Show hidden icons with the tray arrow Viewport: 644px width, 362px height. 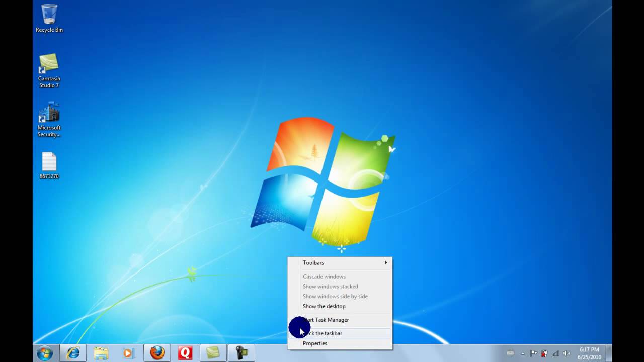pos(522,353)
